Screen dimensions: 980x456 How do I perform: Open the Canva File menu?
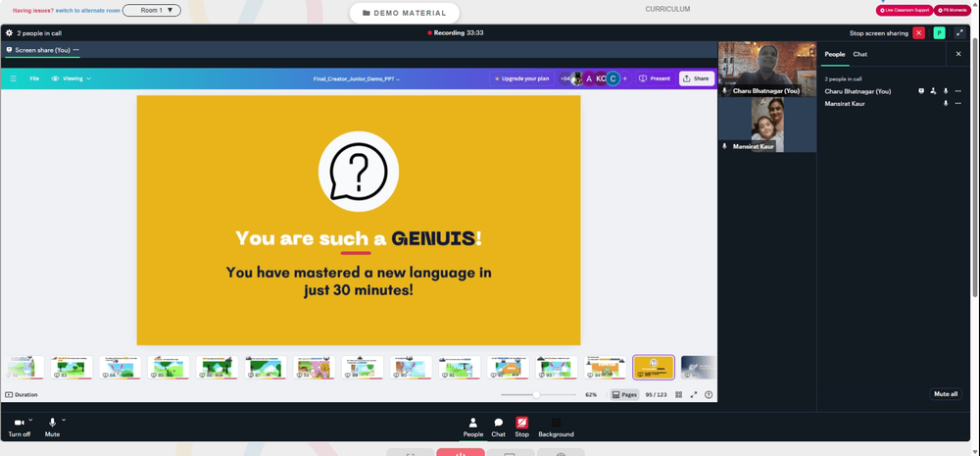(34, 78)
